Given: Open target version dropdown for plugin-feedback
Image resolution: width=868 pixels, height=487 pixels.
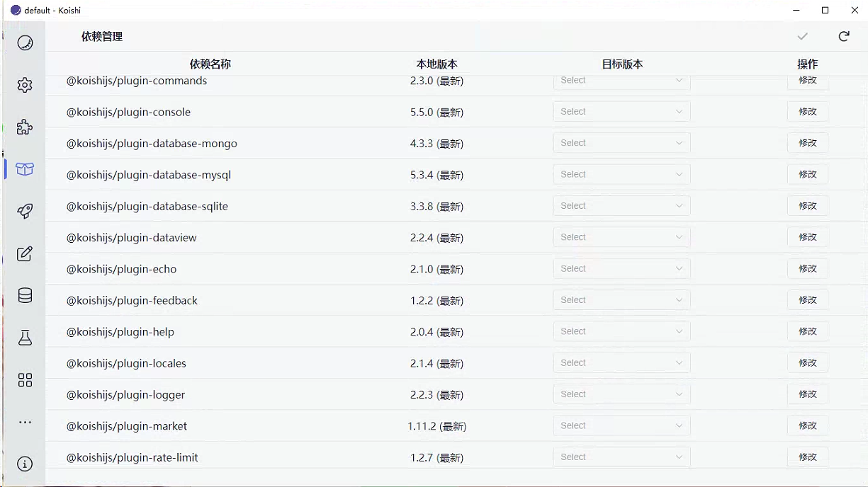Looking at the screenshot, I should (x=621, y=300).
